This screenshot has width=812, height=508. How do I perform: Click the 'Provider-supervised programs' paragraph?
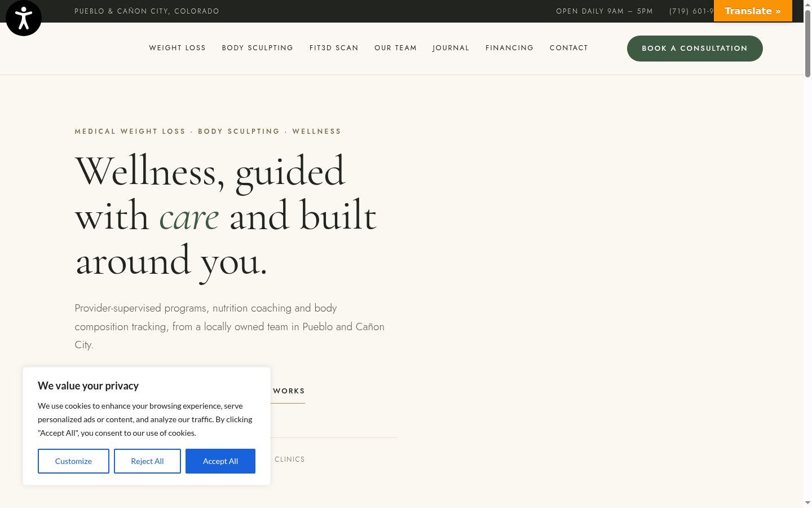click(230, 326)
